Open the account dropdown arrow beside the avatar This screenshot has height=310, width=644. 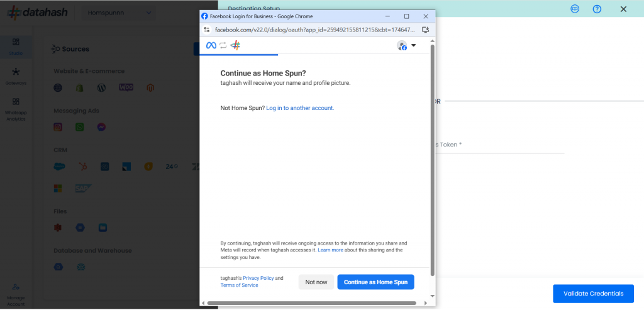[x=414, y=45]
